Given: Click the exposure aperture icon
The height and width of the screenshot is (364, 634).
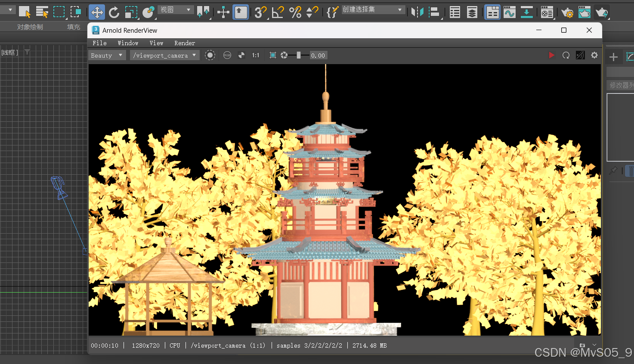Looking at the screenshot, I should point(284,55).
